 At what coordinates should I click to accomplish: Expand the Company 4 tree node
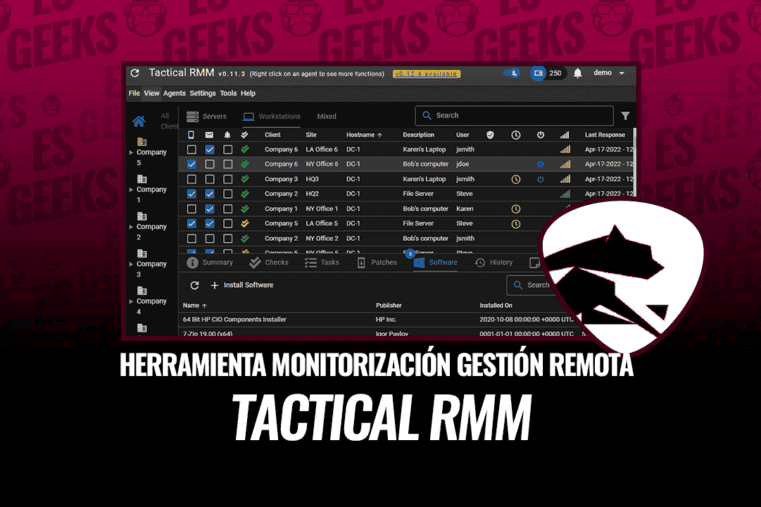tap(131, 301)
